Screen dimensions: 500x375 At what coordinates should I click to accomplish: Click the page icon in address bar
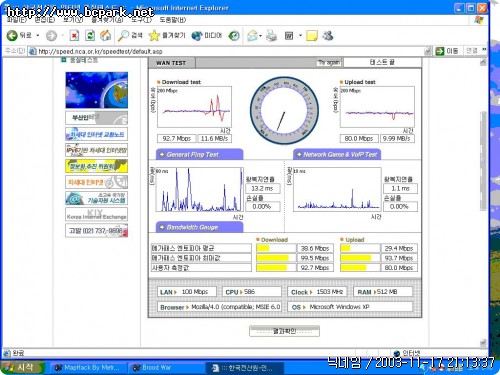point(32,51)
